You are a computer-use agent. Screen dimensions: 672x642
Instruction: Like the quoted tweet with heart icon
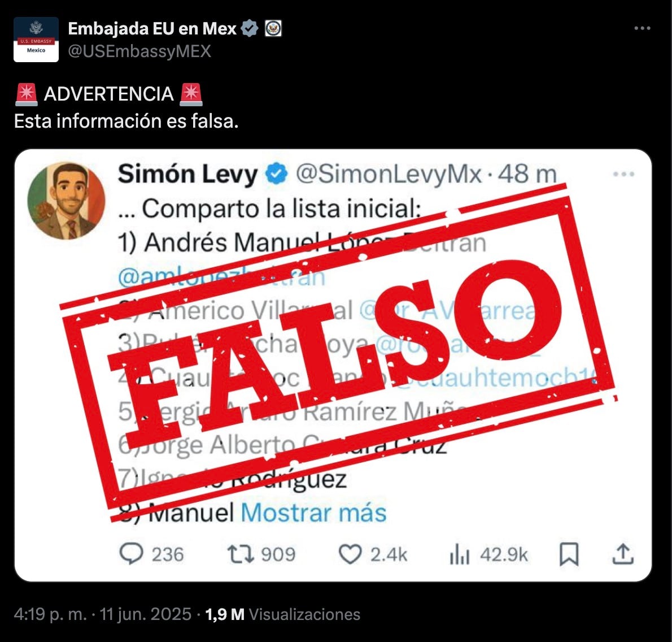(x=350, y=554)
